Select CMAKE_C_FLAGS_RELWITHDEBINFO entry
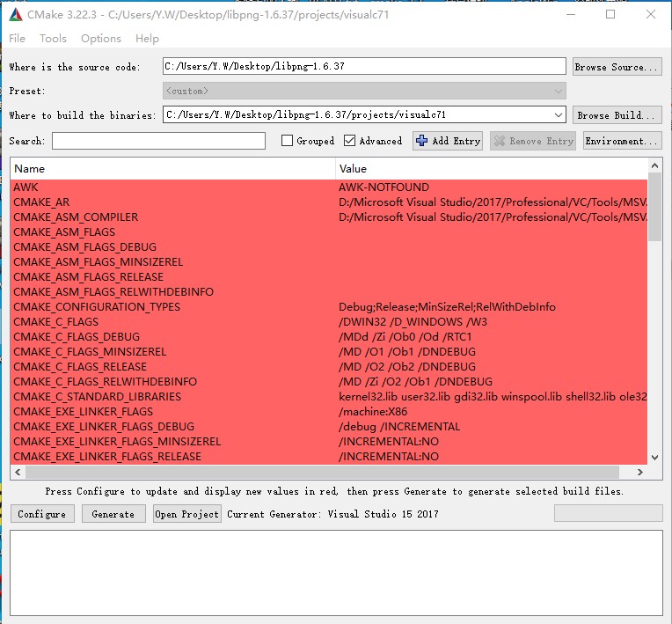Screen dimensions: 672x624 tap(106, 382)
